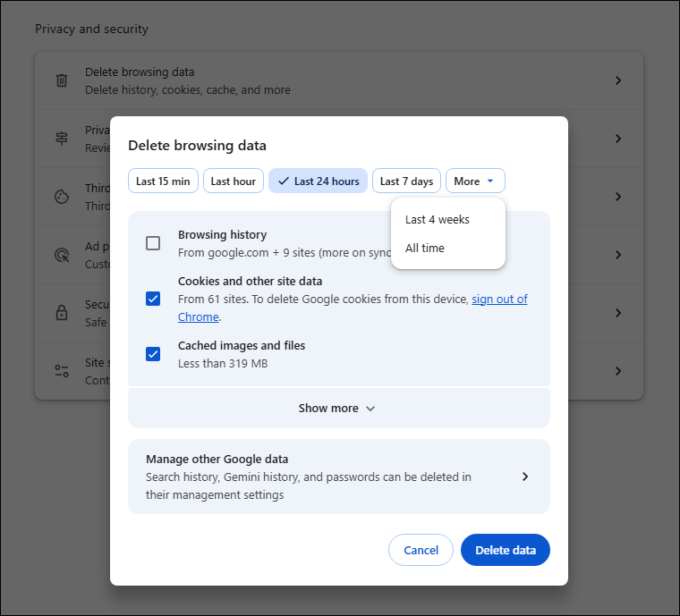
Task: Open the More time range dropdown
Action: point(475,181)
